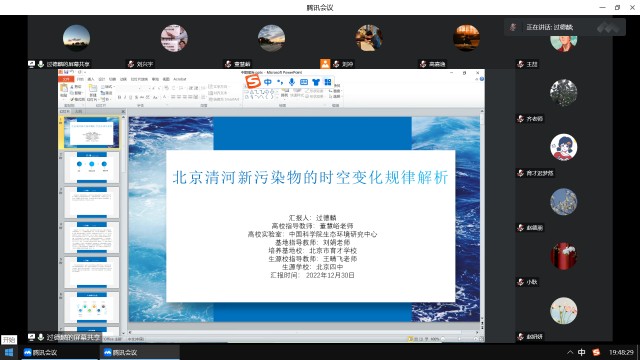The image size is (640, 360).
Task: Click the Sogou input method S logo
Action: coord(253,81)
